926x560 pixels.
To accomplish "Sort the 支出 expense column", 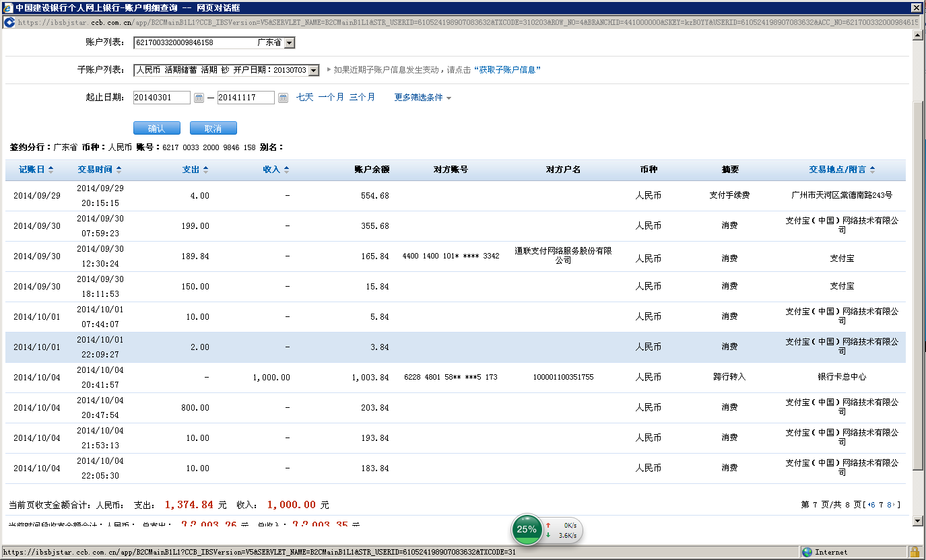I will [195, 170].
